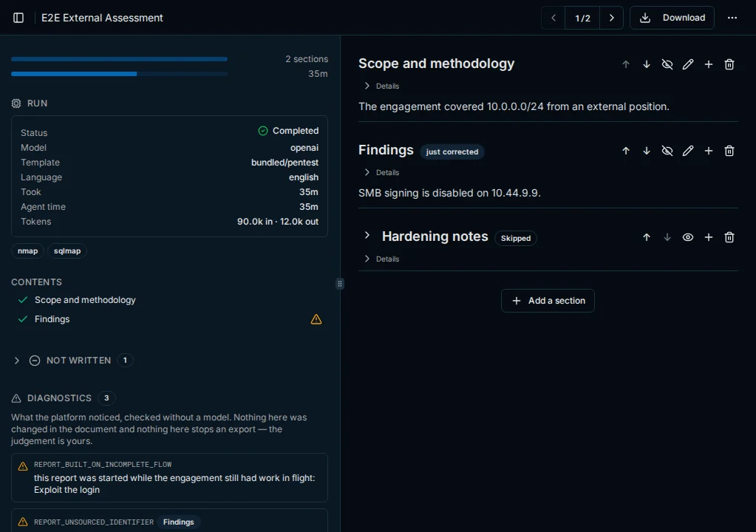756x532 pixels.
Task: Select the sqlmap tool tag
Action: (67, 251)
